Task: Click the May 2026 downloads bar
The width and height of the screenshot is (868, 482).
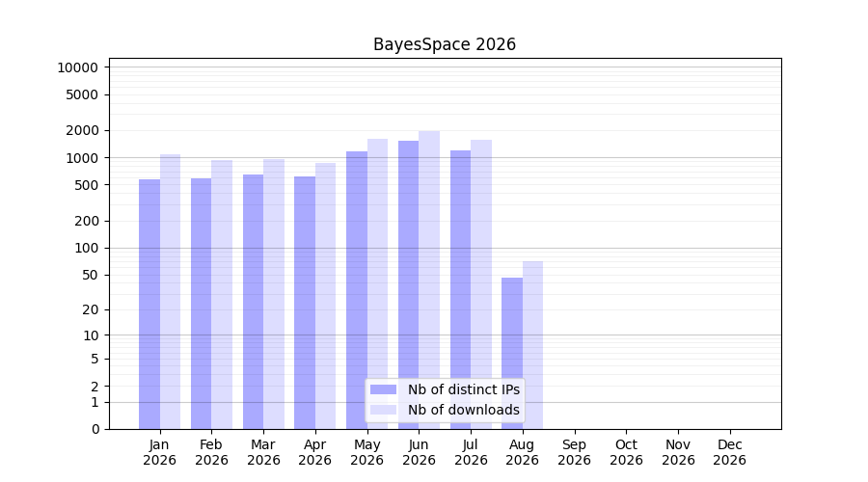Action: click(377, 284)
